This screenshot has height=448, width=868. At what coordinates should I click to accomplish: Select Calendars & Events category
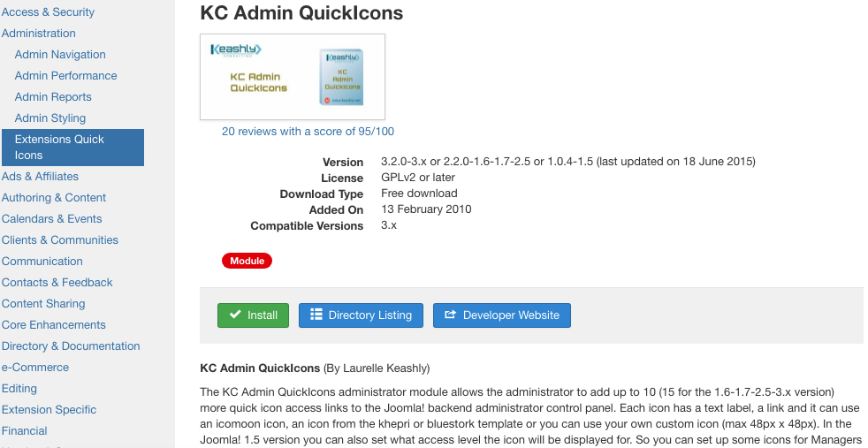52,219
